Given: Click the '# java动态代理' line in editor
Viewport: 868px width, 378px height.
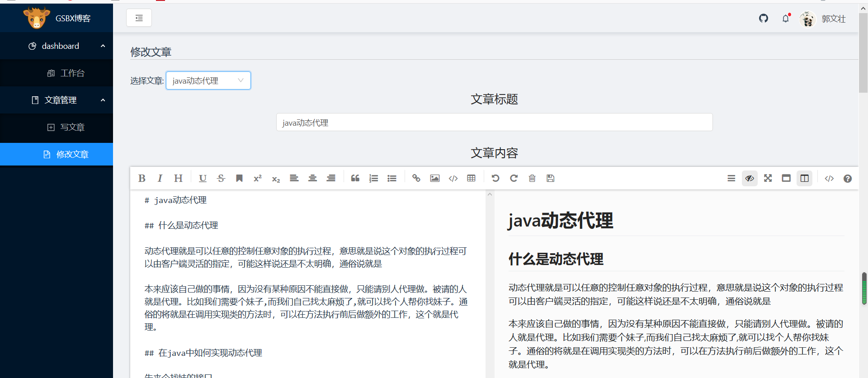Looking at the screenshot, I should (x=175, y=200).
